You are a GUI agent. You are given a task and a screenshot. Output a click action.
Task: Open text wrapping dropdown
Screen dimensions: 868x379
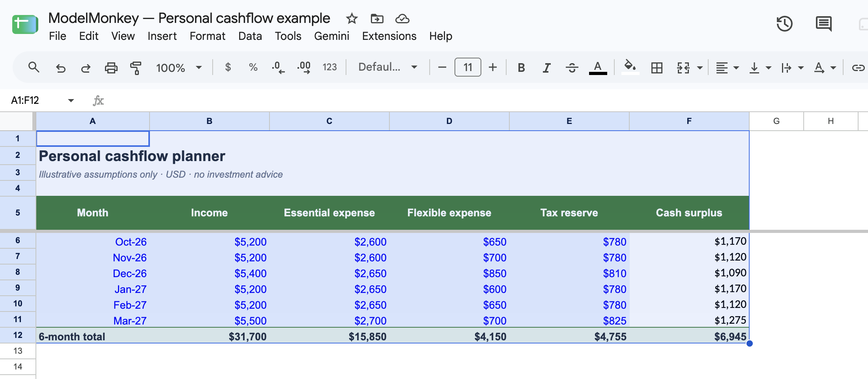(x=792, y=68)
